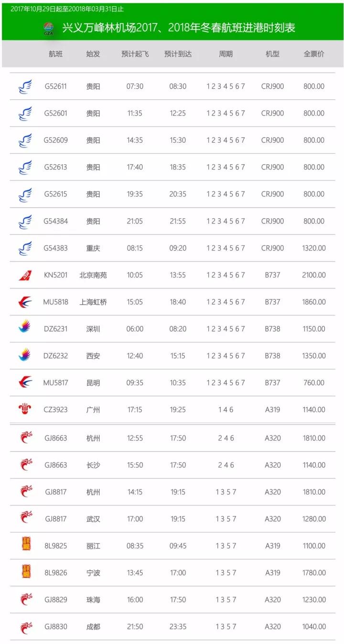Click red dragon logo beside GJ8663 杭州
Image resolution: width=344 pixels, height=644 pixels.
coord(26,437)
